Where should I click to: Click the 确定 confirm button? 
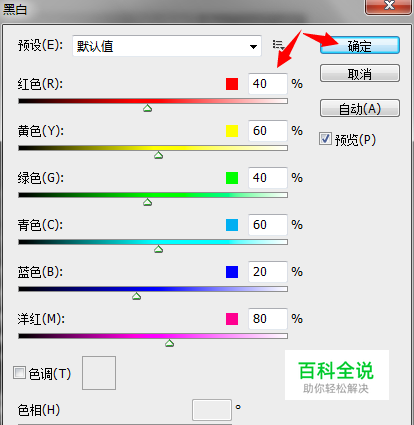click(360, 45)
